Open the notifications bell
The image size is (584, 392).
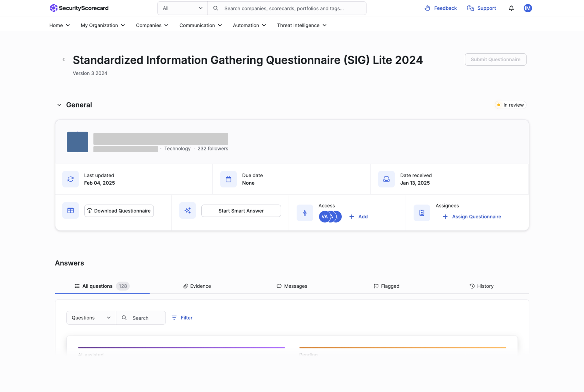(x=511, y=8)
